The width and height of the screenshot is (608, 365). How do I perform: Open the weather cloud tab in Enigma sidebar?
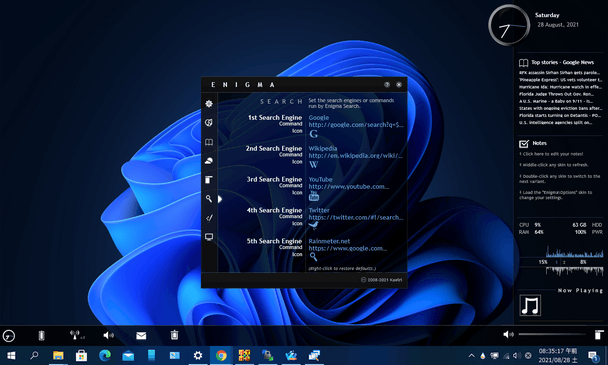209,161
